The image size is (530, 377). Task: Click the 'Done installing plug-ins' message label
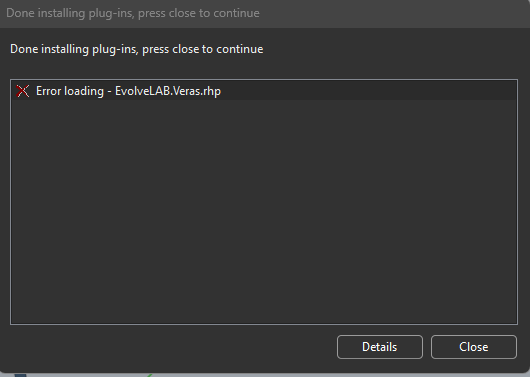pyautogui.click(x=137, y=49)
